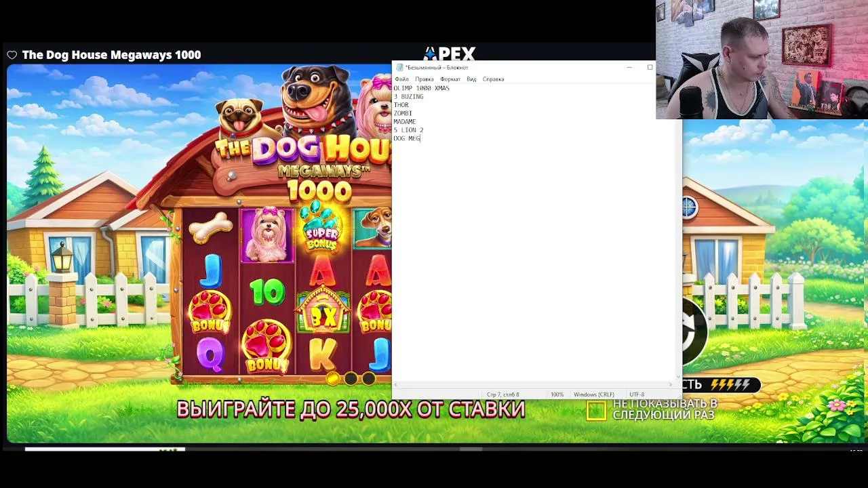Click the purple Q card symbol
Viewport: 868px width, 488px height.
(x=210, y=354)
